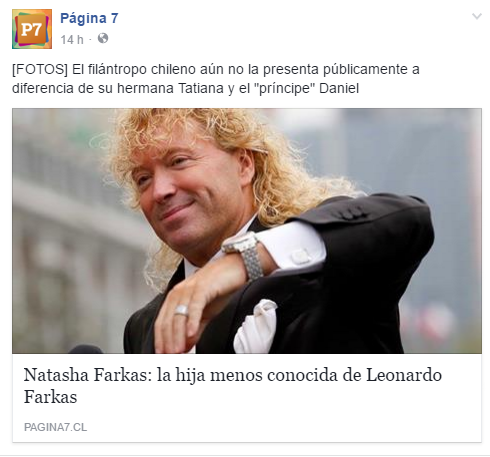Image resolution: width=490 pixels, height=457 pixels.
Task: Click the name Leonardo in headline
Action: click(404, 375)
